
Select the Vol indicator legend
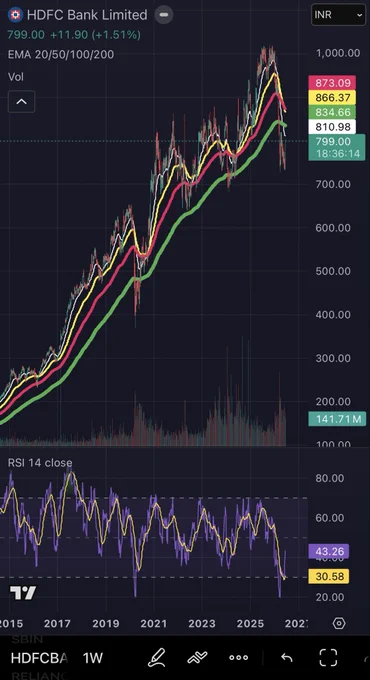coord(16,77)
